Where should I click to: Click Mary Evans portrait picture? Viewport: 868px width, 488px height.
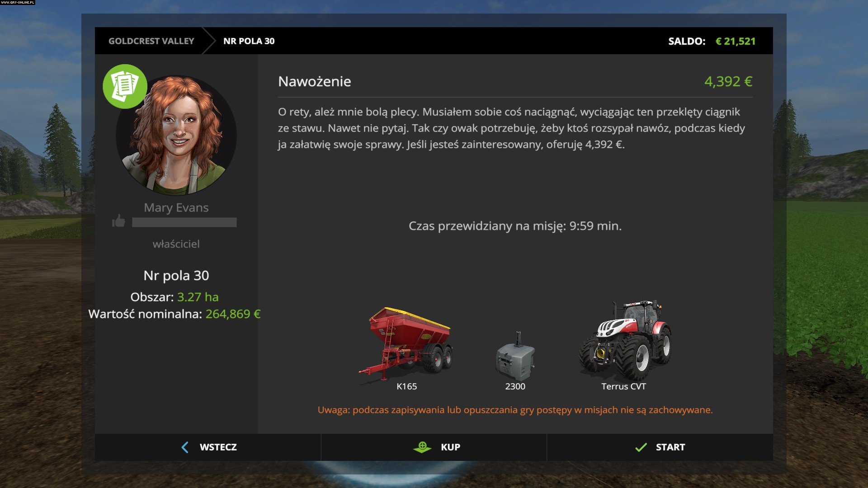tap(176, 135)
